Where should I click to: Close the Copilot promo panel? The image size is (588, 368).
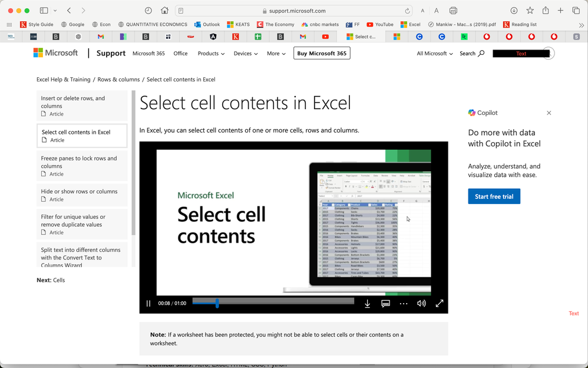pyautogui.click(x=549, y=113)
